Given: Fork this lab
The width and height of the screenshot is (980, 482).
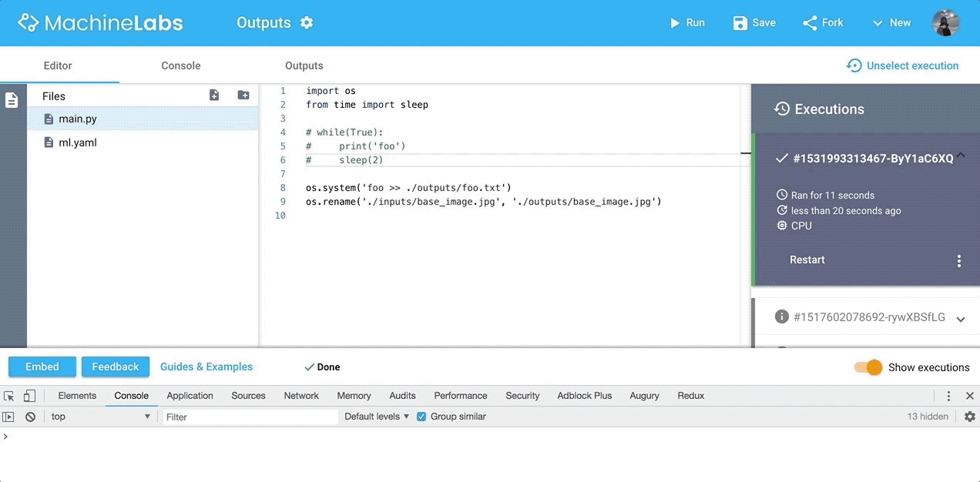Looking at the screenshot, I should 822,22.
